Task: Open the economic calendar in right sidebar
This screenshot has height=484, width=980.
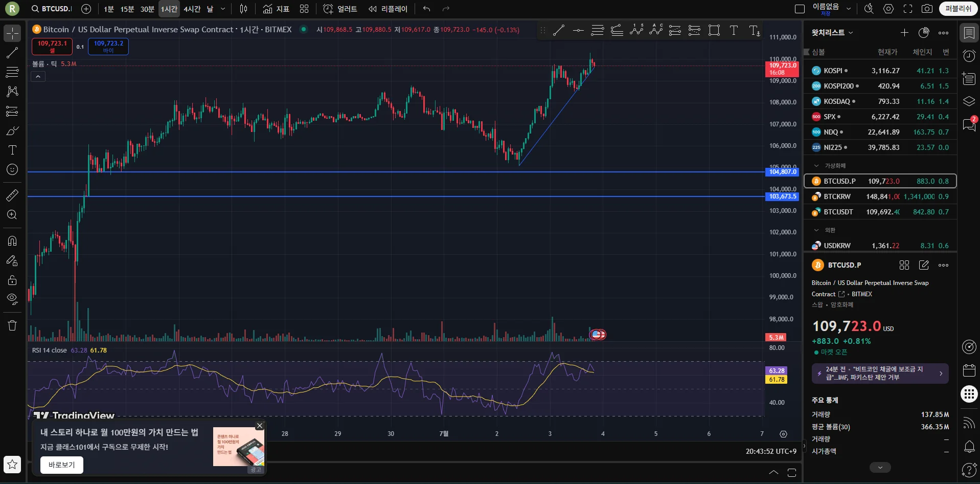Action: point(969,370)
